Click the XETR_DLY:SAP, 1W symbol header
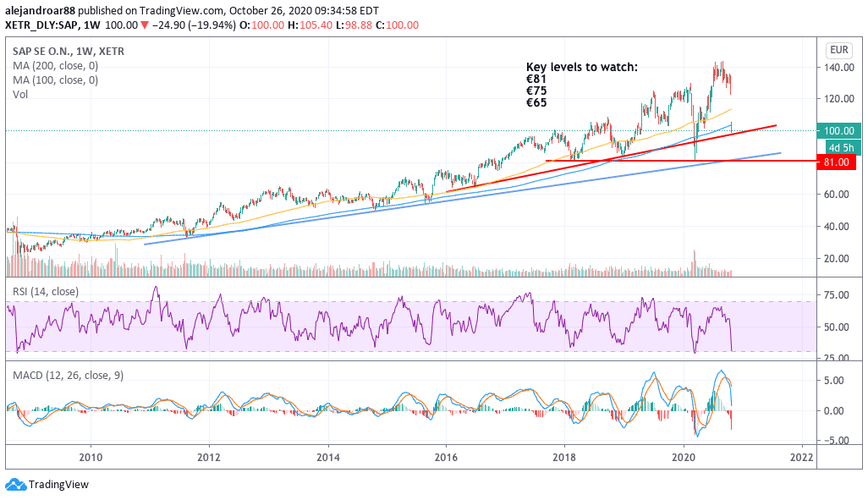Screen dimensions: 868x500 [x=52, y=25]
